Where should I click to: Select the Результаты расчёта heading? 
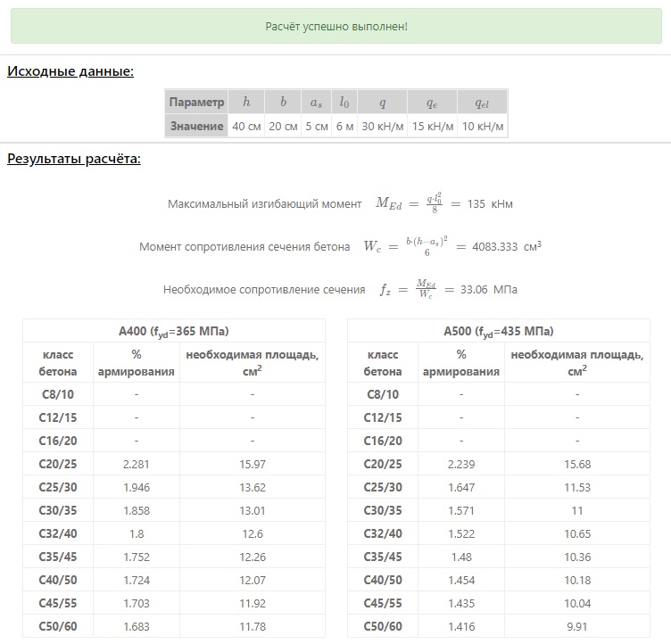click(73, 159)
